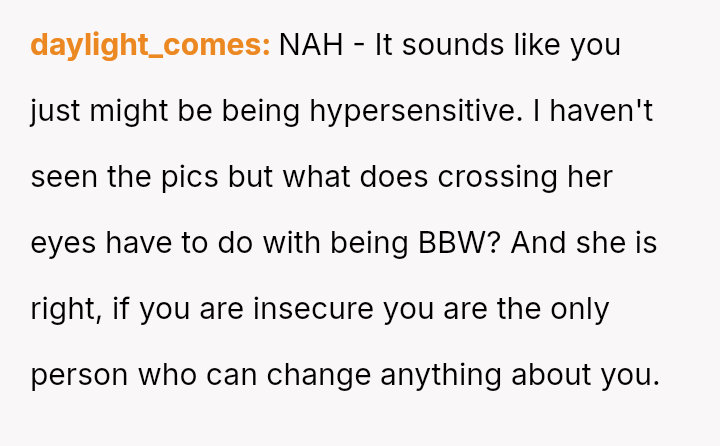Viewport: 720px width, 446px height.
Task: Open the daylight_comes user profile link
Action: tap(150, 46)
